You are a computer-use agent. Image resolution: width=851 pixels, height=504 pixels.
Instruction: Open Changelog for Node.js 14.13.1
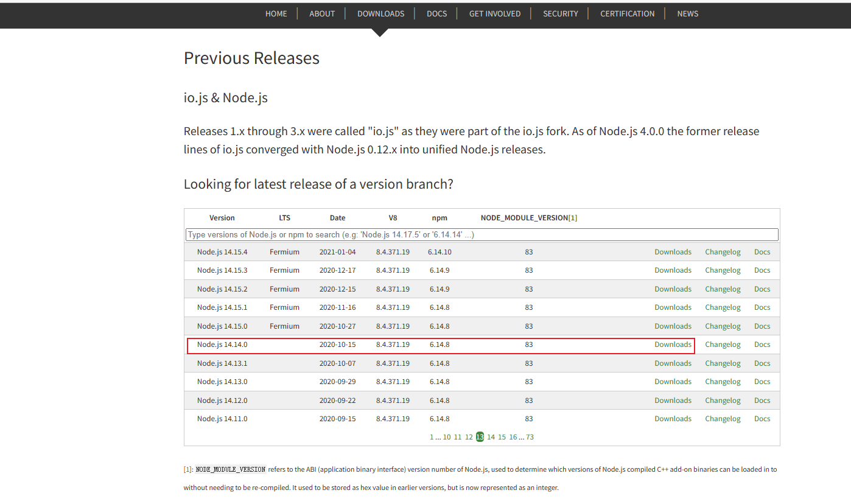[723, 363]
